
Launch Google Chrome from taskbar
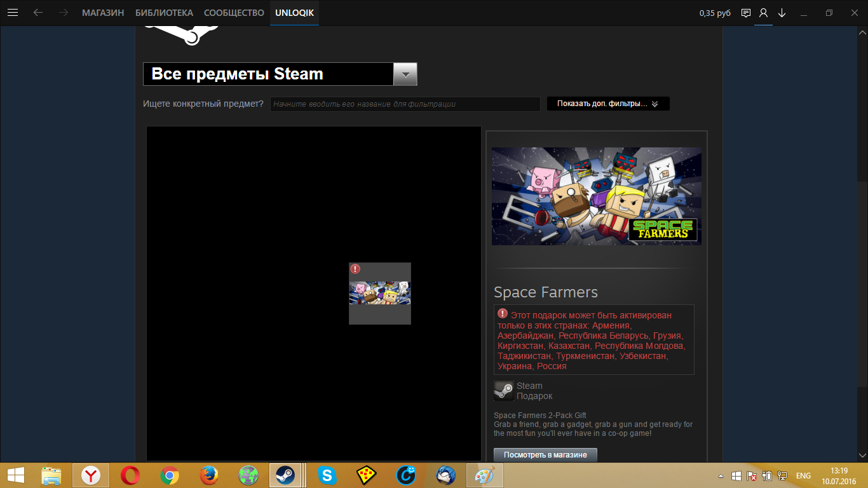[x=170, y=475]
